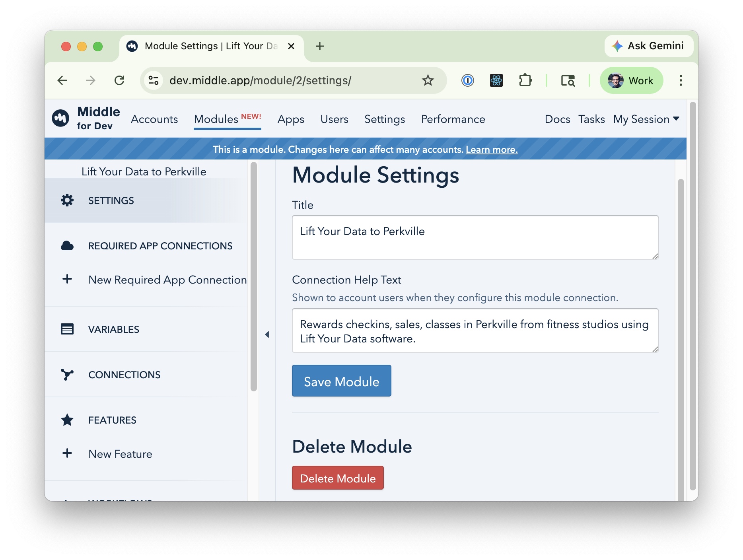Bookmark this page with the star icon
Image resolution: width=743 pixels, height=560 pixels.
pos(428,81)
